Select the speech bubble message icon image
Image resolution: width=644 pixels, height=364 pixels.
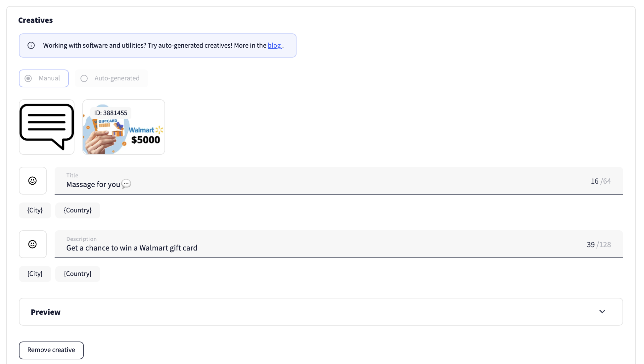click(47, 127)
